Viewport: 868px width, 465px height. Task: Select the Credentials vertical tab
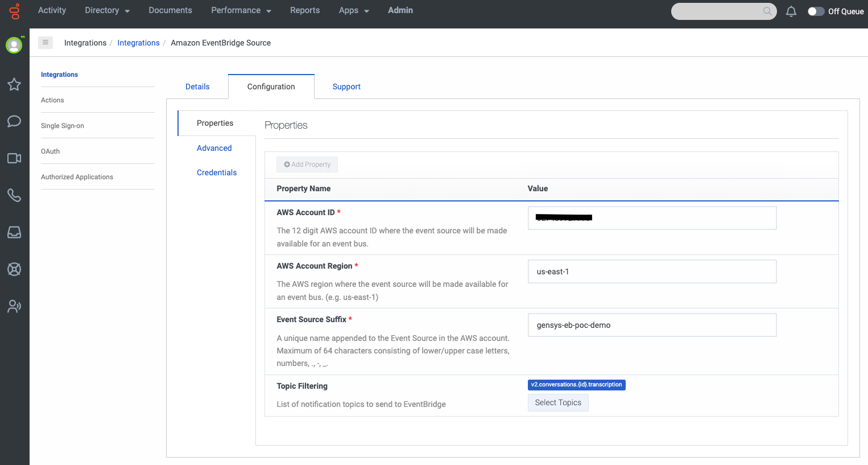[217, 172]
